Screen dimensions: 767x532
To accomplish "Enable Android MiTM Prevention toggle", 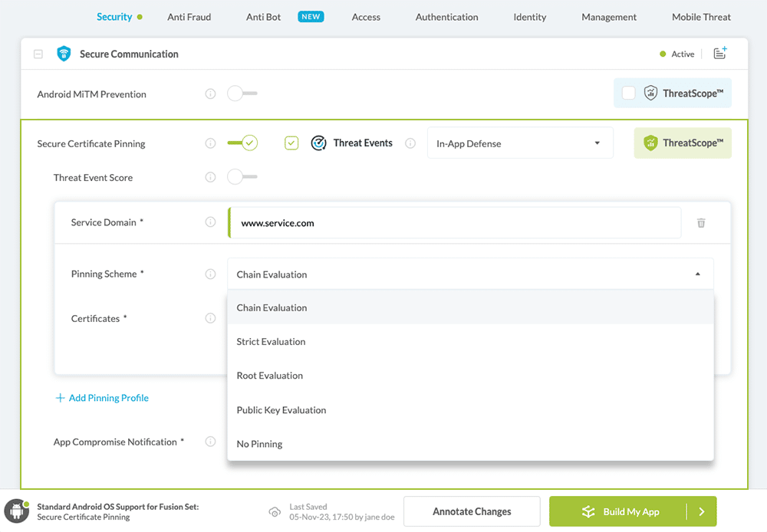I will (242, 94).
